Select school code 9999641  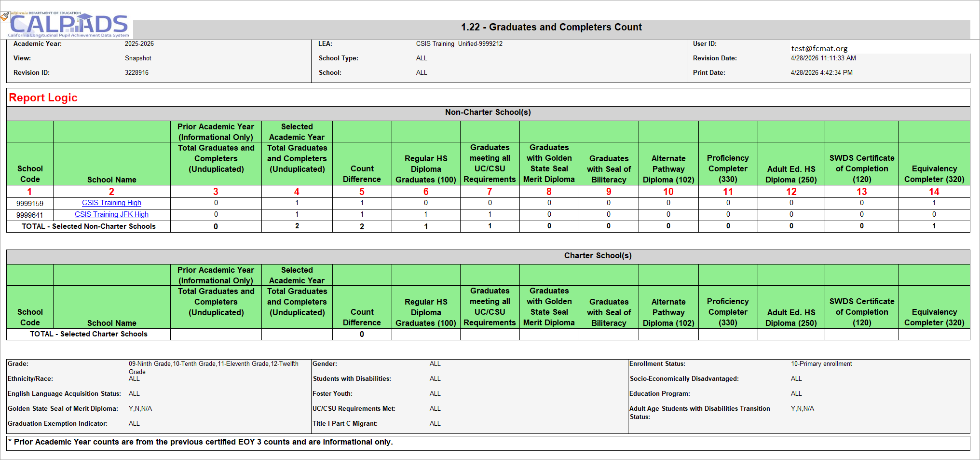[x=30, y=215]
